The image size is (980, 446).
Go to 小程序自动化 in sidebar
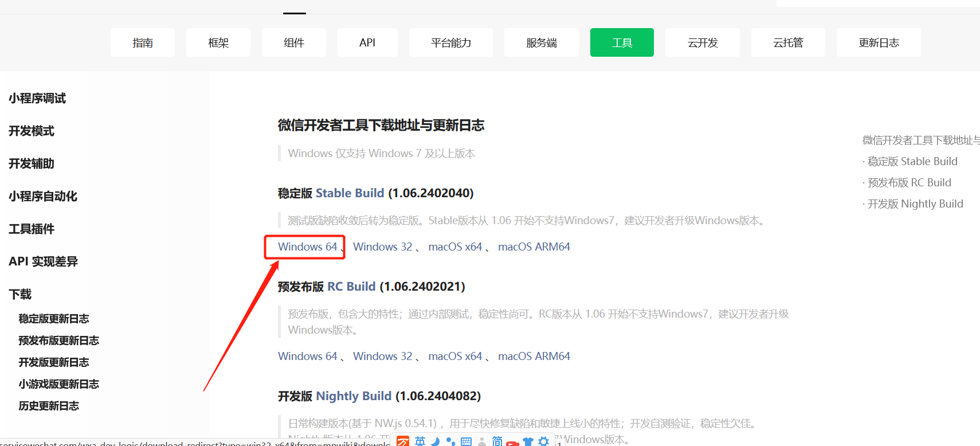[x=43, y=196]
